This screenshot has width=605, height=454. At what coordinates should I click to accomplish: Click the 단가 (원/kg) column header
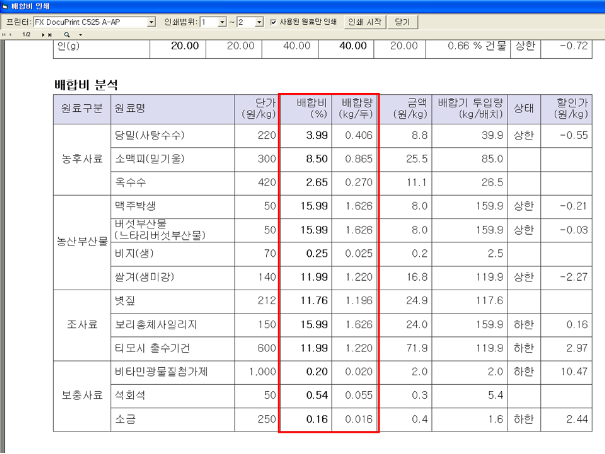point(259,108)
